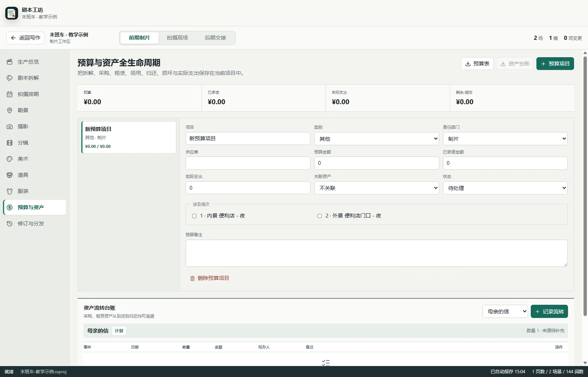
Task: Click the 剧本工坊 app logo icon
Action: tap(12, 13)
